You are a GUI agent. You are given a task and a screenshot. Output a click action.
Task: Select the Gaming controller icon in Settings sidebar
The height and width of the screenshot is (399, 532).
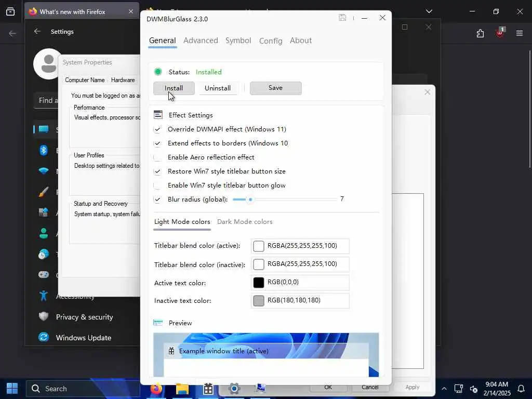tap(44, 274)
